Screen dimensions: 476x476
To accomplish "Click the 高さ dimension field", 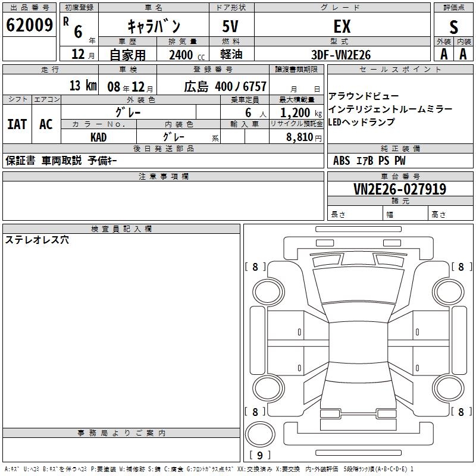I will [x=450, y=213].
